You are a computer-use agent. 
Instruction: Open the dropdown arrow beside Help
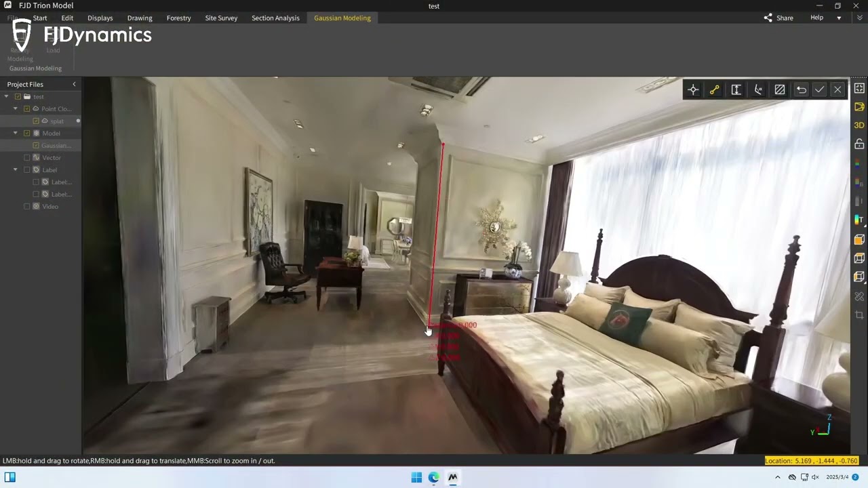(839, 18)
